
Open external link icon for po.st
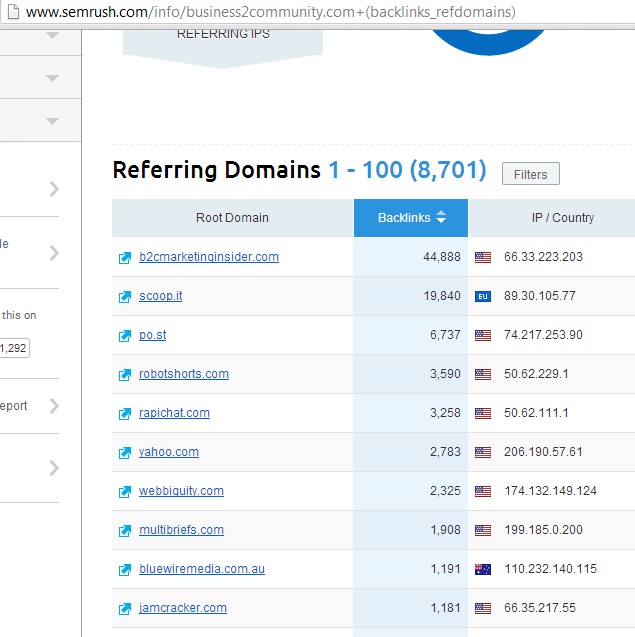pyautogui.click(x=125, y=336)
